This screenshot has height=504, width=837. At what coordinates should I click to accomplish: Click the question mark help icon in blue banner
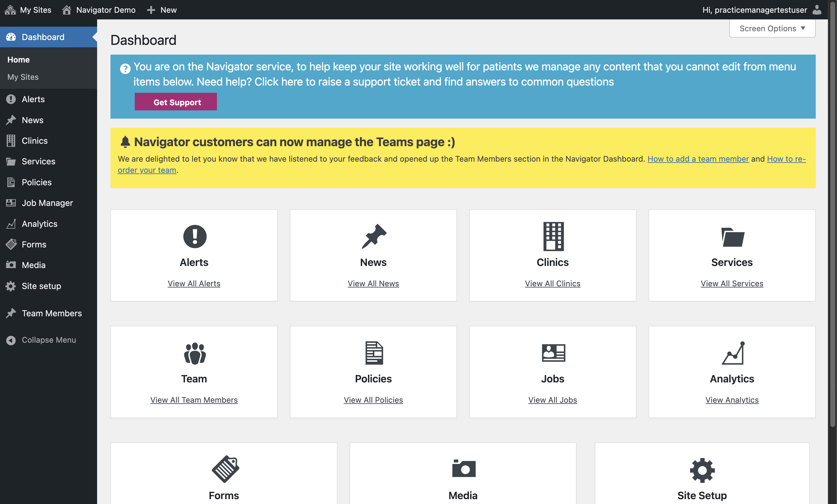125,69
